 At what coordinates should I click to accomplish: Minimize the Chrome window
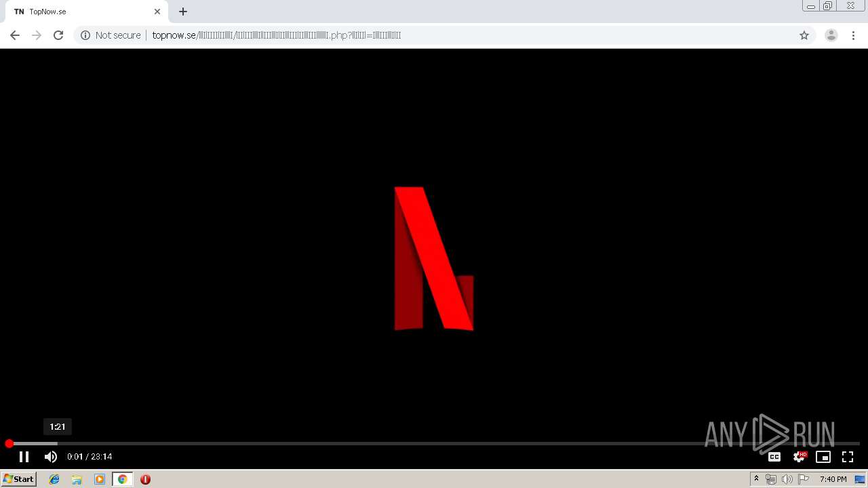point(811,5)
